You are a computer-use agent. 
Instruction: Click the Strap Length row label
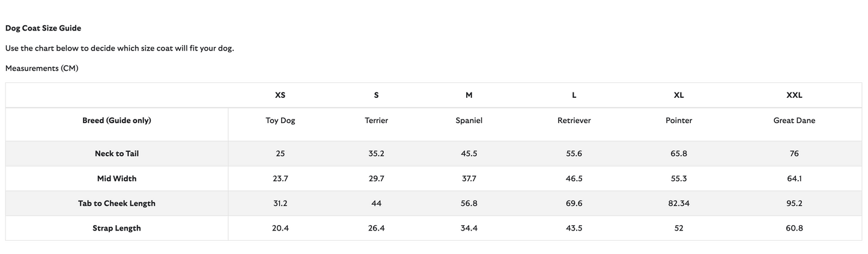[117, 228]
